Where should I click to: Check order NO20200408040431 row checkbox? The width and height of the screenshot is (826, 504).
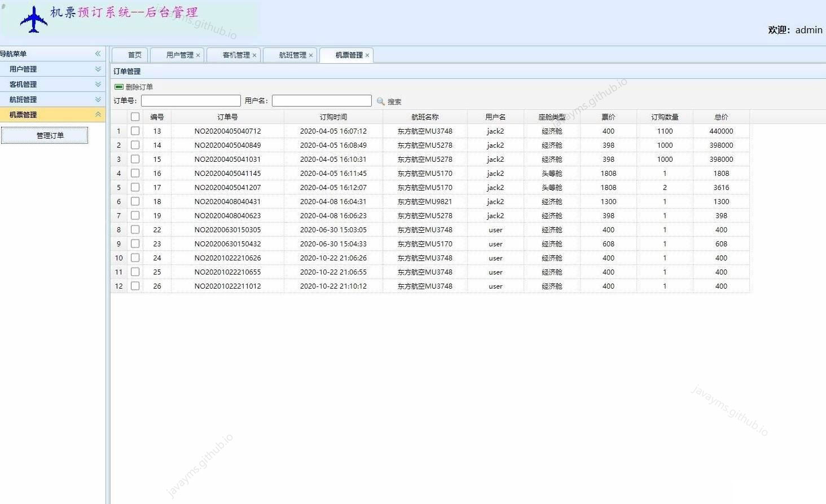click(135, 201)
